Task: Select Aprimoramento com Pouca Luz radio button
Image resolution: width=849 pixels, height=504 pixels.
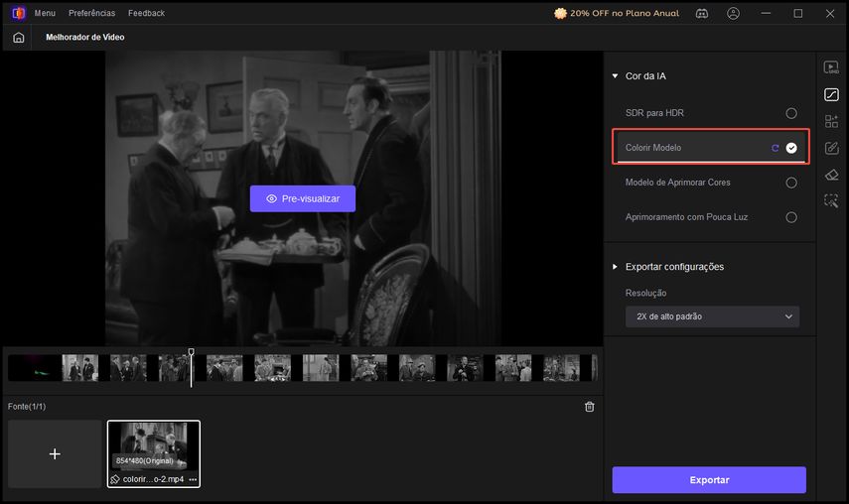Action: pyautogui.click(x=791, y=217)
